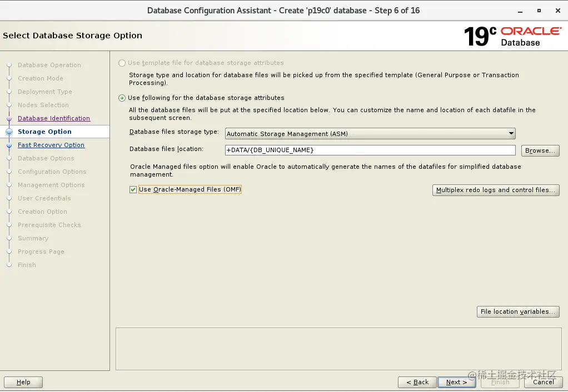The width and height of the screenshot is (568, 392).
Task: Proceed with the Next > button
Action: [456, 382]
